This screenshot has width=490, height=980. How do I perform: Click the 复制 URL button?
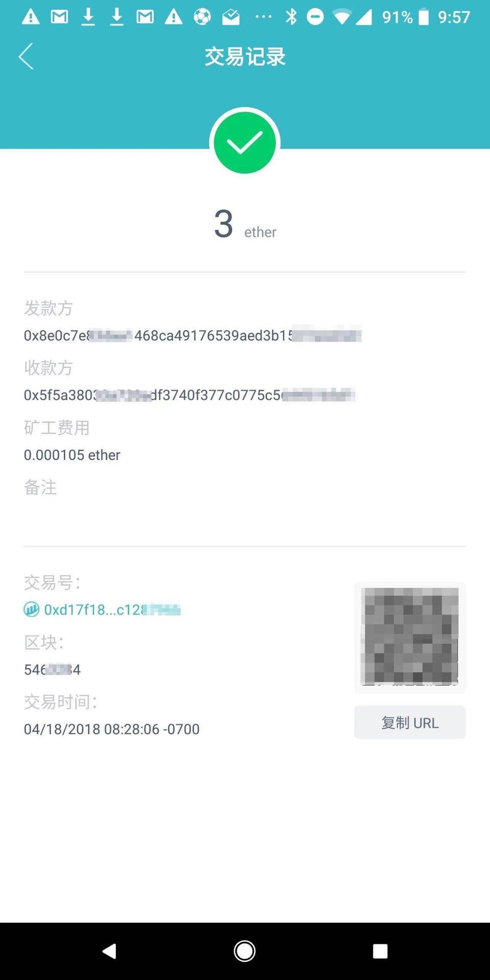[x=410, y=722]
